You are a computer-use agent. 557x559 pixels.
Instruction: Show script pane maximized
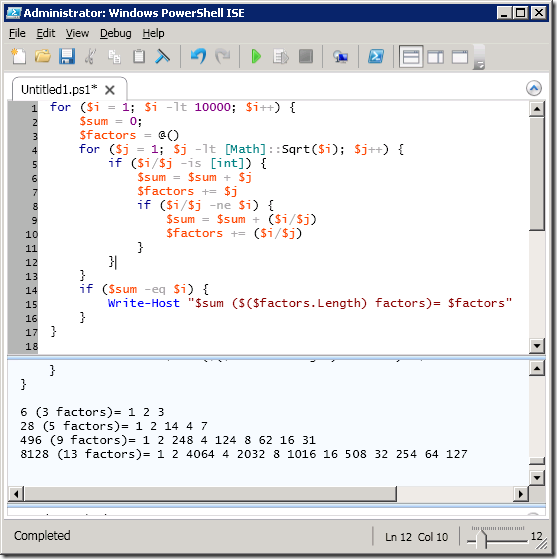[x=460, y=56]
